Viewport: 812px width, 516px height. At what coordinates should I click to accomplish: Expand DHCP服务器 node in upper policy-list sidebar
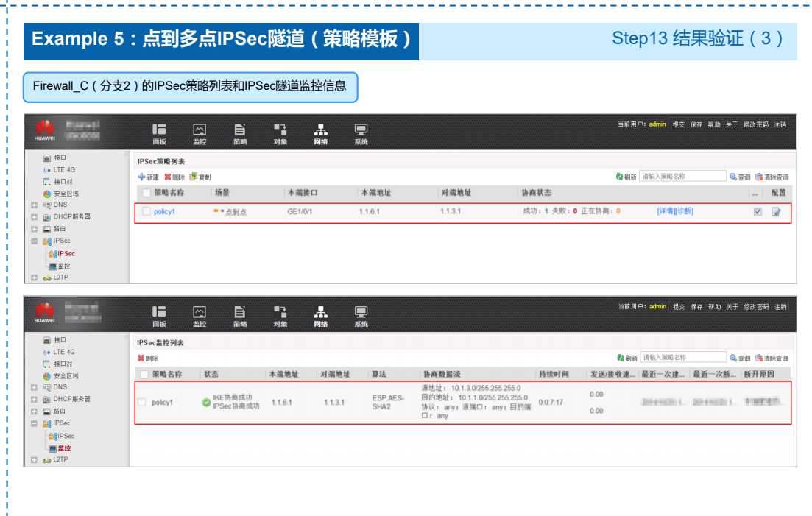34,217
